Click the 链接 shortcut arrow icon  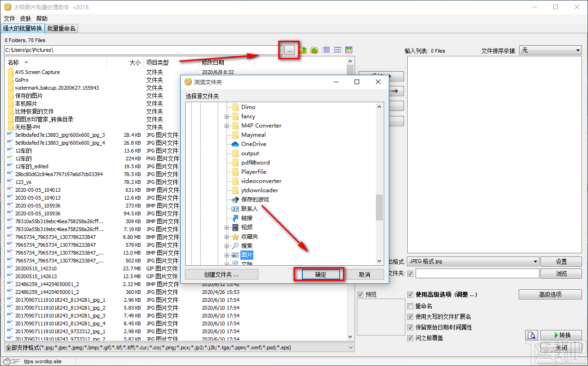[235, 218]
